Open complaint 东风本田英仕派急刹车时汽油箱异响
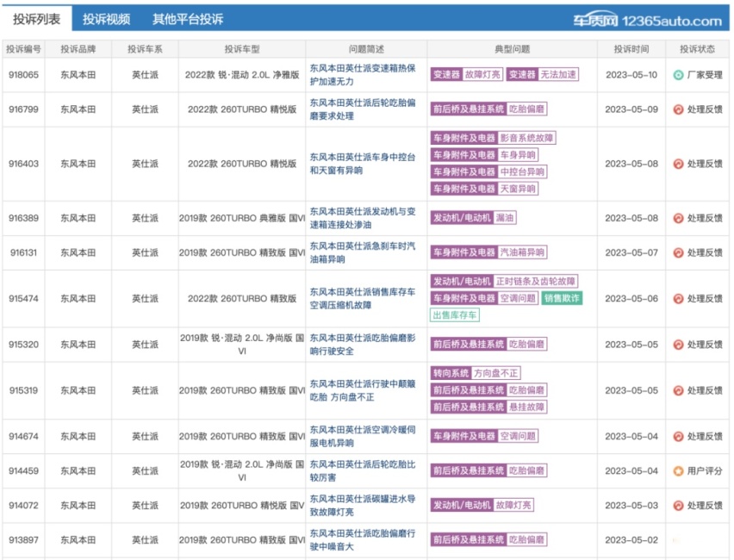 click(x=363, y=252)
